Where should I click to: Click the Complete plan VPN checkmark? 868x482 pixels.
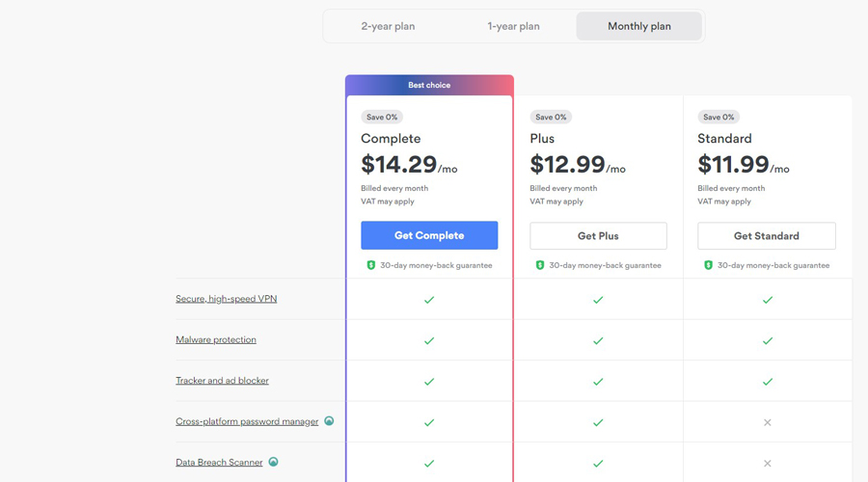429,300
